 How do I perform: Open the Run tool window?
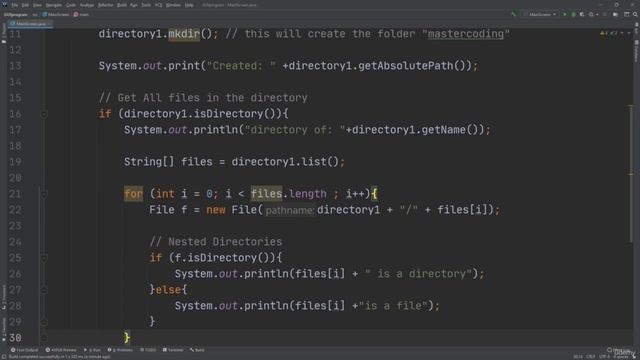[x=92, y=350]
